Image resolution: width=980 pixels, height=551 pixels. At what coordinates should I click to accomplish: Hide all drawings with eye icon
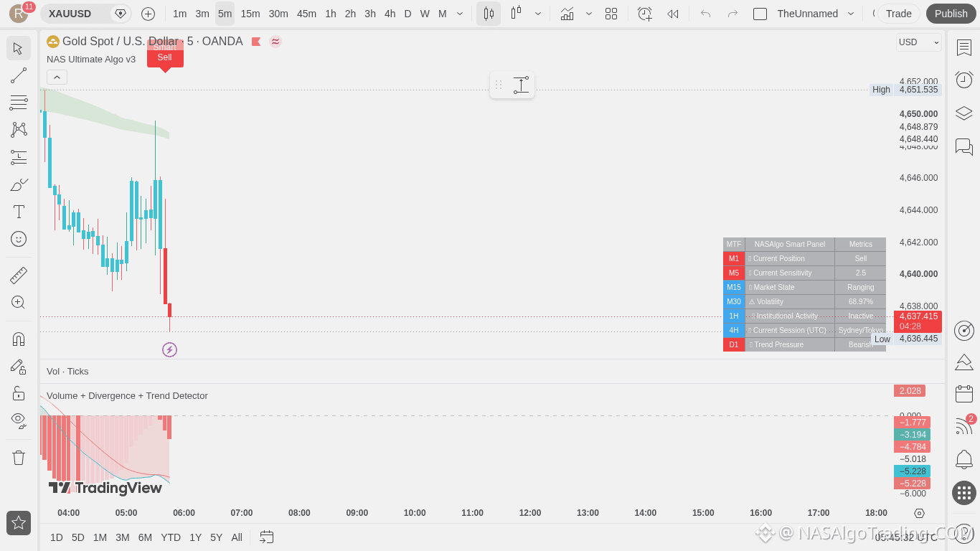(x=19, y=420)
